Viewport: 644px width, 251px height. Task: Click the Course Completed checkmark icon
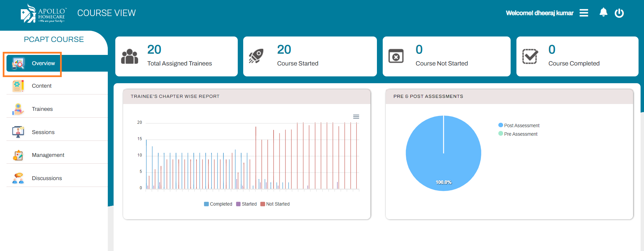pos(530,56)
